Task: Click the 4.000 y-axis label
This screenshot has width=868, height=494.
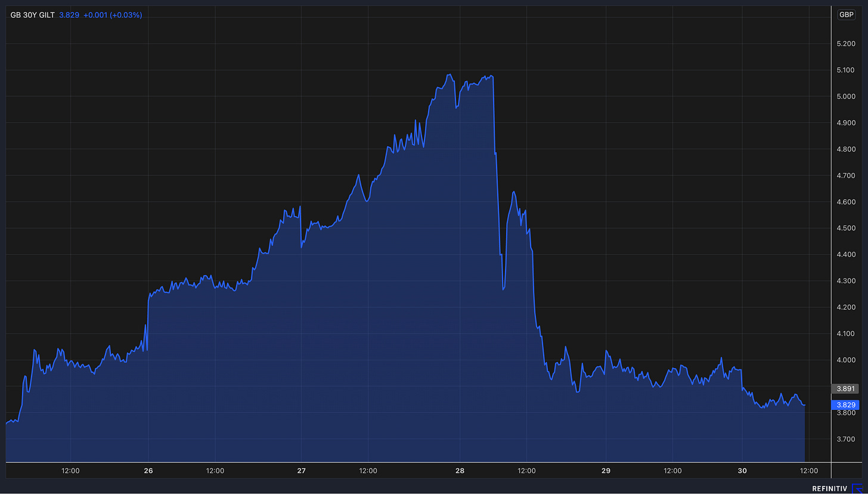Action: point(847,360)
